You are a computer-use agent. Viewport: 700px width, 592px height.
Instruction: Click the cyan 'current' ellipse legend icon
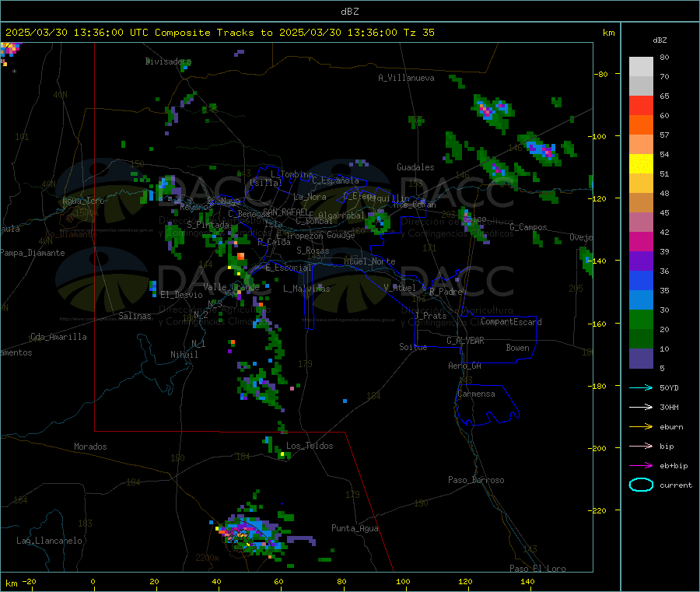click(641, 485)
